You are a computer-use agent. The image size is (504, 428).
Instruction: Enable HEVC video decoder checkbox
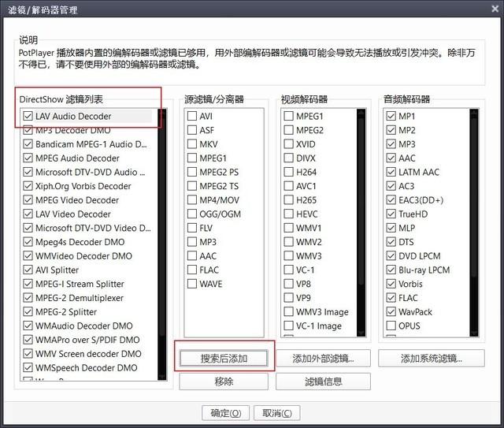[x=288, y=214]
